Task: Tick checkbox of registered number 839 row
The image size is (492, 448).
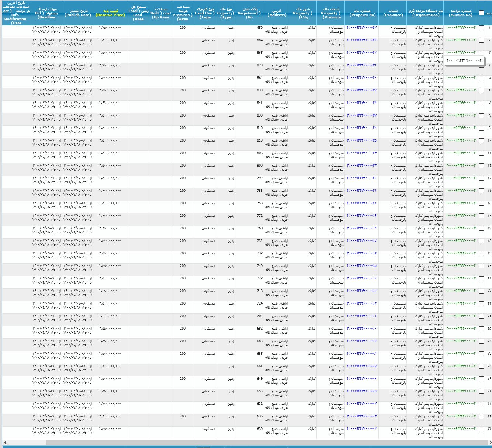Action: [x=481, y=91]
